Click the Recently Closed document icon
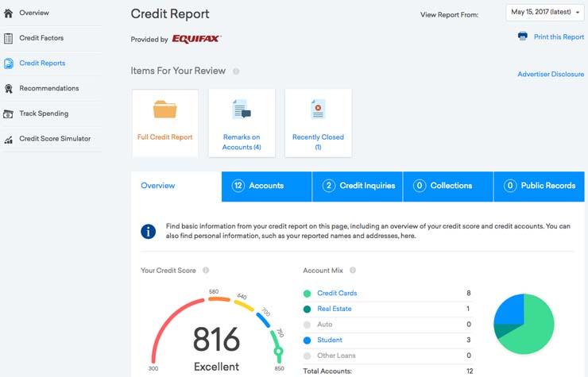Screen dimensions: 588x377 click(318, 109)
